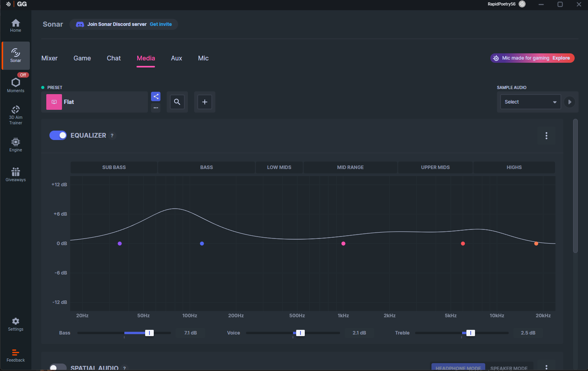Open the Engine sidebar section
Screen dimensions: 588x371
16,145
